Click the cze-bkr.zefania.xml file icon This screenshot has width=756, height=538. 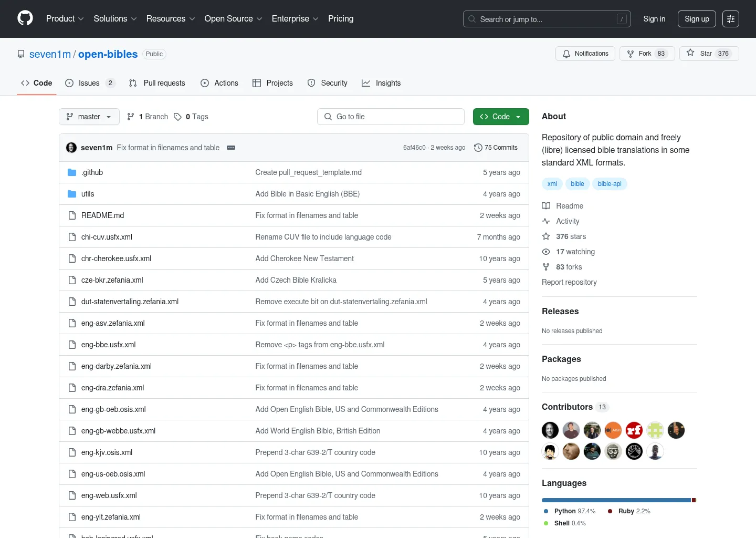point(72,280)
